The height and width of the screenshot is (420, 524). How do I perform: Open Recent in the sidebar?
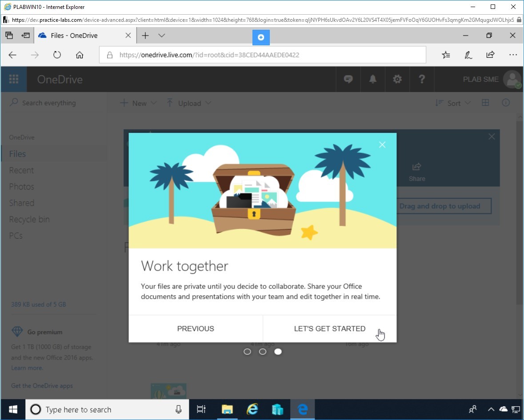pyautogui.click(x=21, y=170)
